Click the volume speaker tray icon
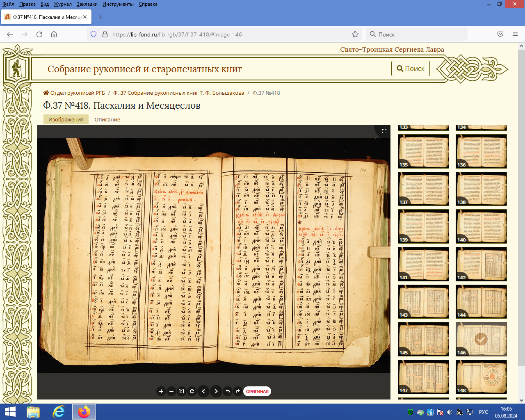Screen dimensions: 525x420 pyautogui.click(x=450, y=412)
